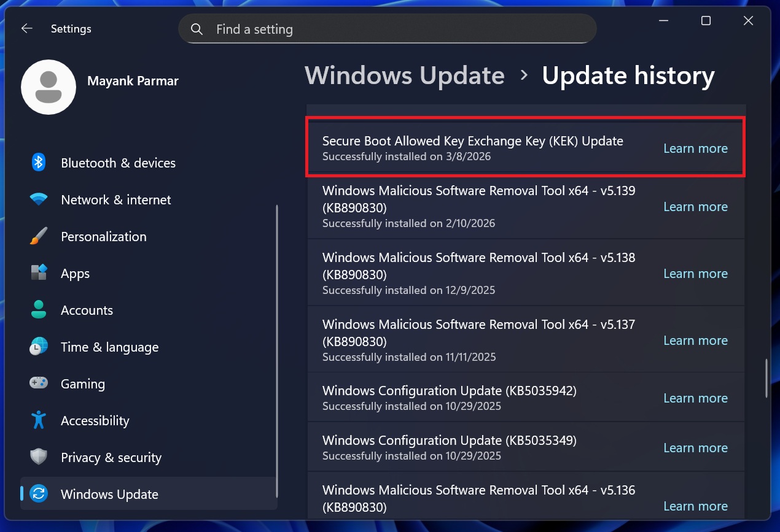Click the Personalization paintbrush icon
Screen dimensions: 780x532
(38, 236)
